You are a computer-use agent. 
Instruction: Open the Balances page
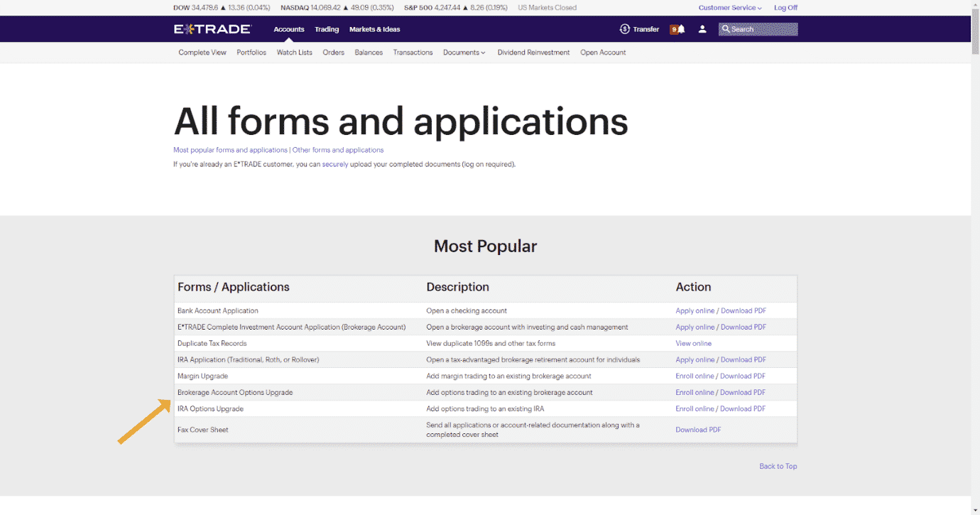click(x=369, y=53)
